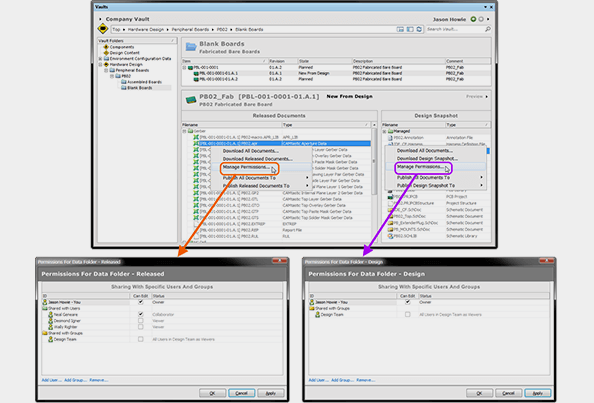
Task: Click the Wally Righter user icon
Action: click(x=50, y=326)
